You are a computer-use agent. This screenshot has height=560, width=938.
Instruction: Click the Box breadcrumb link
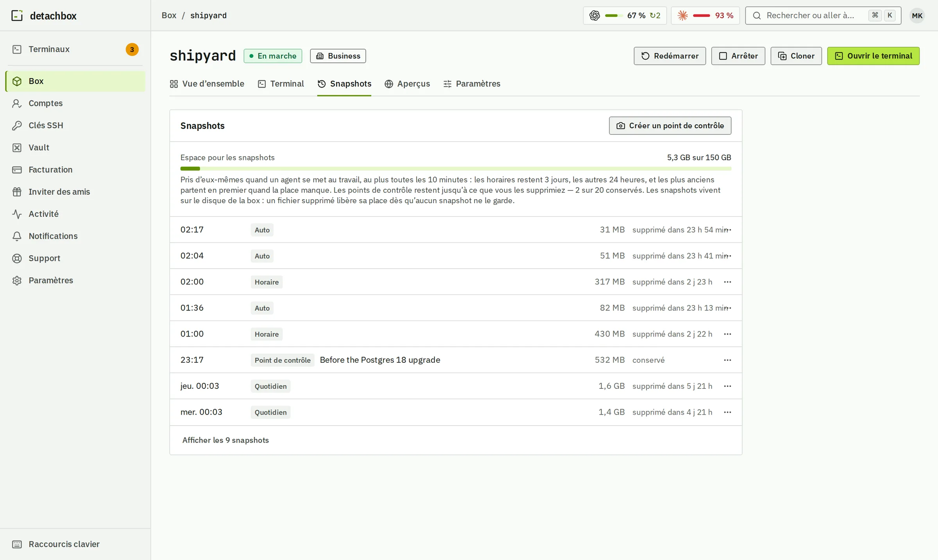click(169, 16)
